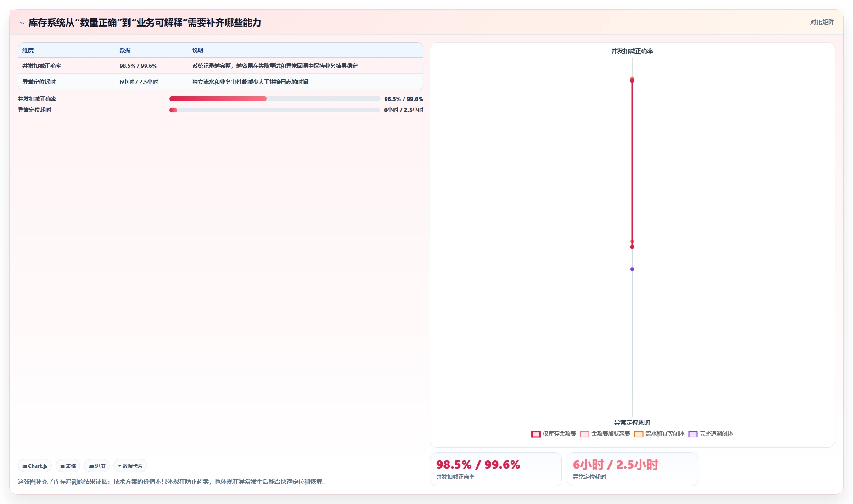Click the 98.5% / 99.6% value beside the progress bar
The image size is (853, 504).
click(x=404, y=99)
